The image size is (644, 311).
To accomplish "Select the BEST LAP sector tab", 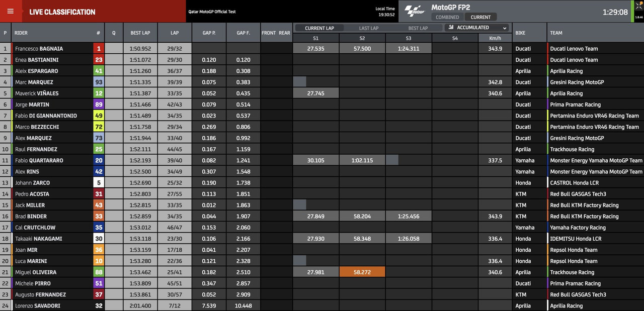I will point(418,28).
